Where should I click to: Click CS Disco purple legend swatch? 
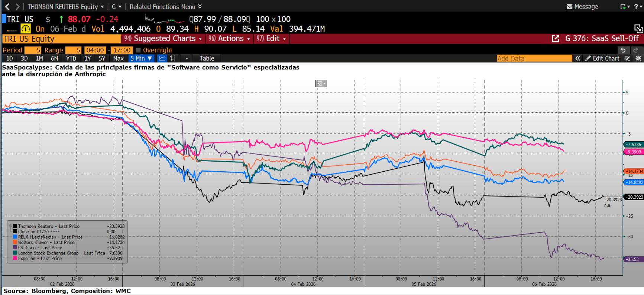point(15,247)
